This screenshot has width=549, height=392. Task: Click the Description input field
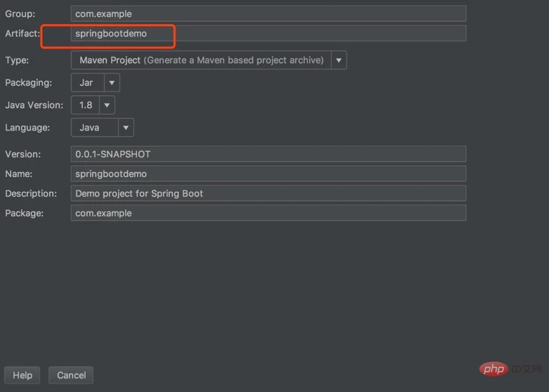(269, 193)
